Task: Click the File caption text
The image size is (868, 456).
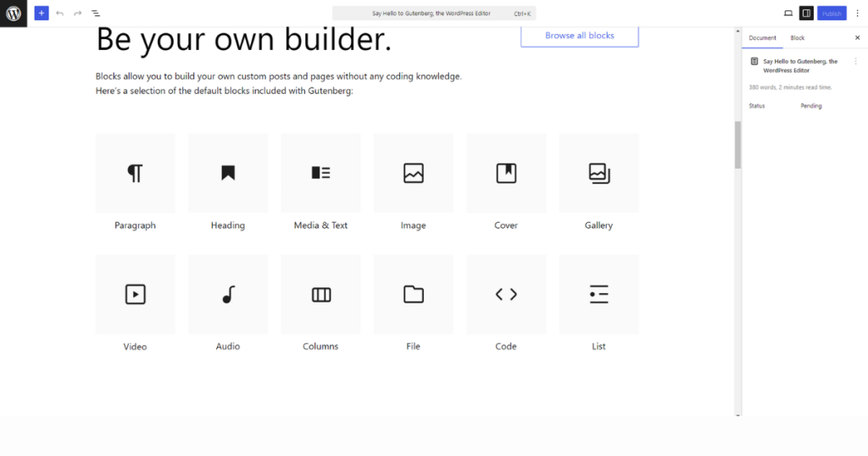Action: 414,347
